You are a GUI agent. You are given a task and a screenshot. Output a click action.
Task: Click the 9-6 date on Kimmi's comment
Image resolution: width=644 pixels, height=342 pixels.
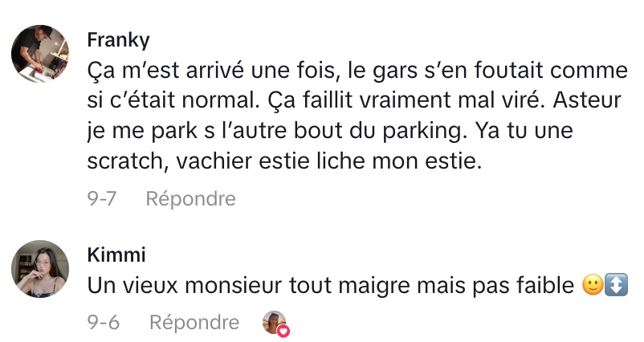pos(103,322)
